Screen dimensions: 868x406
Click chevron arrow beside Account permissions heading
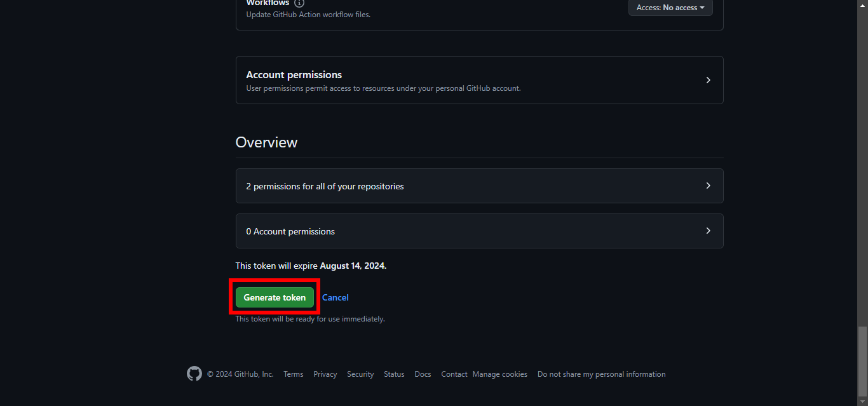(708, 80)
